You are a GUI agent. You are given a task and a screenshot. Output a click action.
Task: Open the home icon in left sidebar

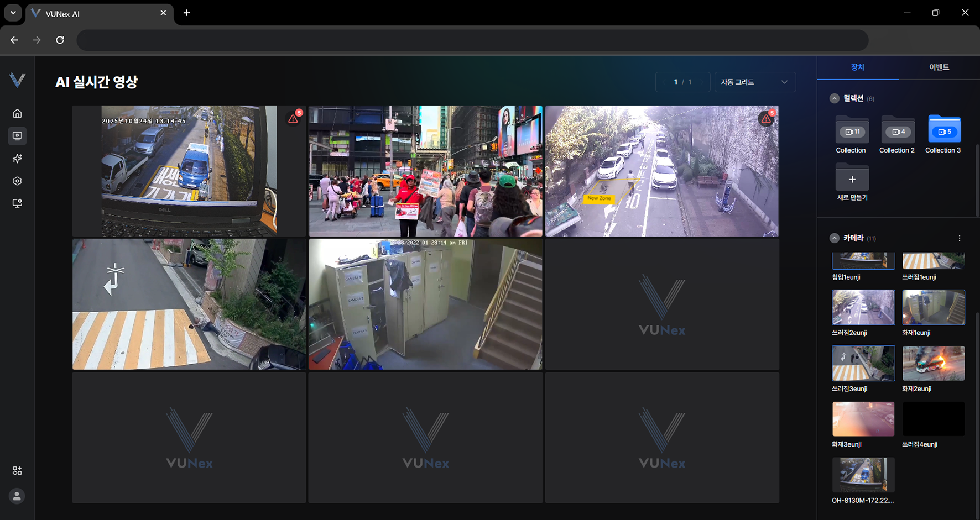[x=17, y=114]
